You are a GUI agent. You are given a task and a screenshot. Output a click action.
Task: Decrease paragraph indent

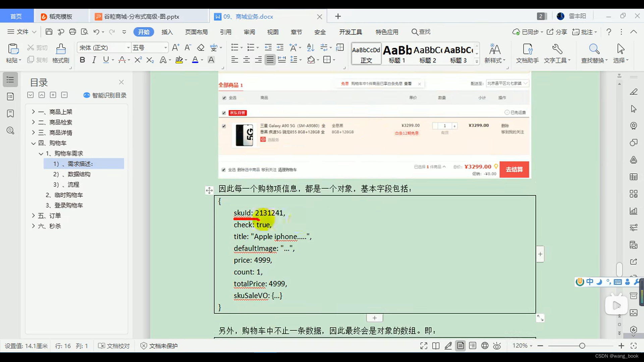coord(268,48)
